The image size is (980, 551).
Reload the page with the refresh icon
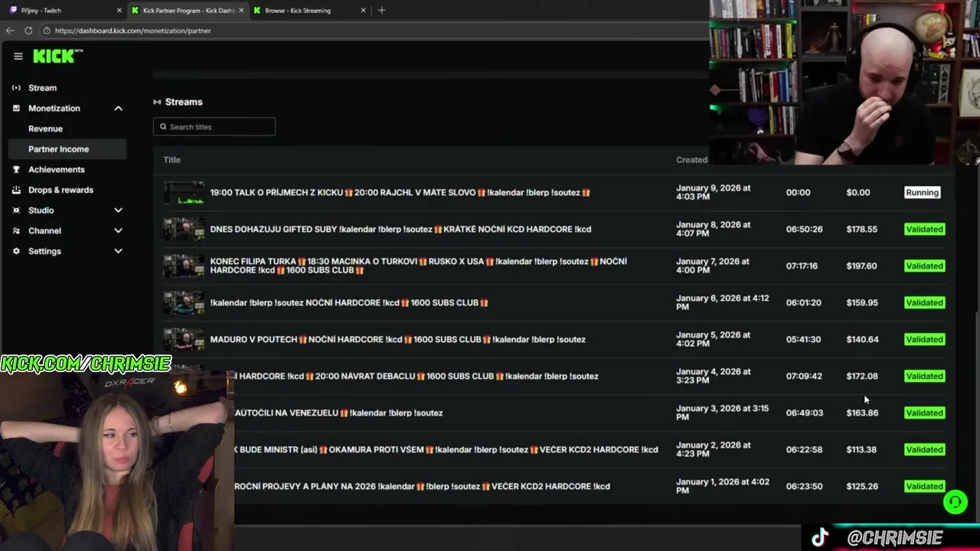pyautogui.click(x=28, y=31)
